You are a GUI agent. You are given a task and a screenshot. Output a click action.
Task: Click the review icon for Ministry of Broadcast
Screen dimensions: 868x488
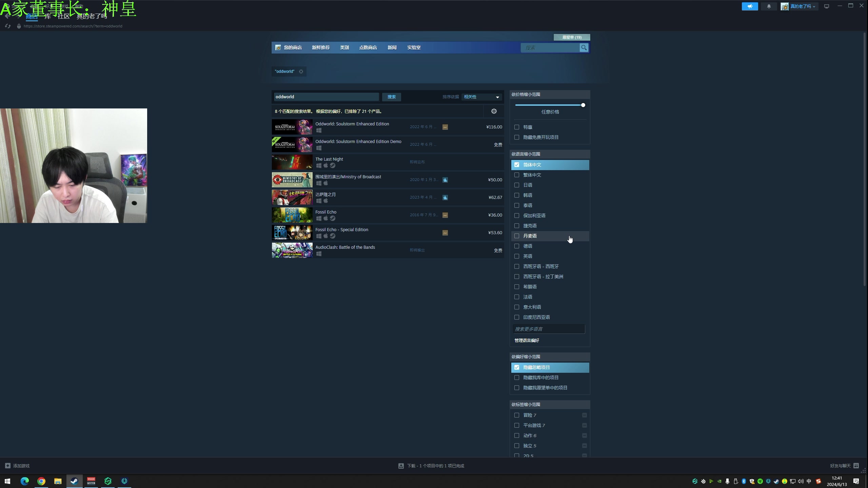445,180
